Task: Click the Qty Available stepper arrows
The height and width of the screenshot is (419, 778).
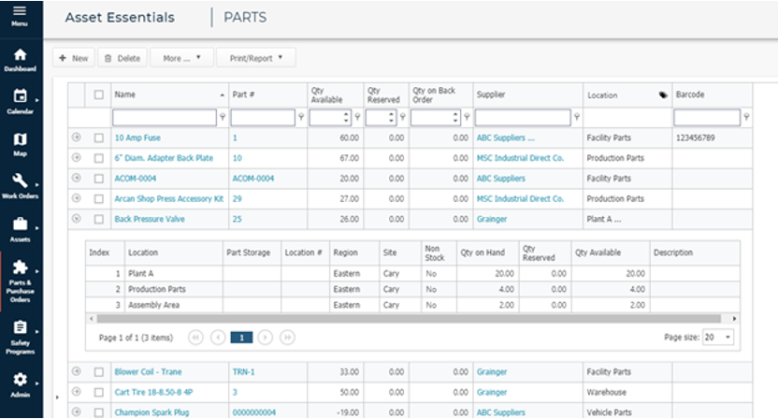Action: pos(346,118)
